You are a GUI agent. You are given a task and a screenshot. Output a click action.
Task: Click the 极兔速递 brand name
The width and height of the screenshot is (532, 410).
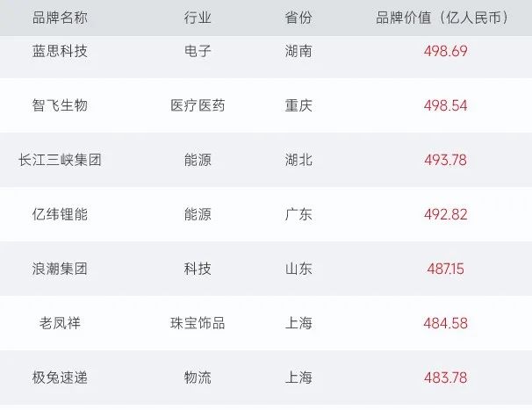pyautogui.click(x=60, y=378)
